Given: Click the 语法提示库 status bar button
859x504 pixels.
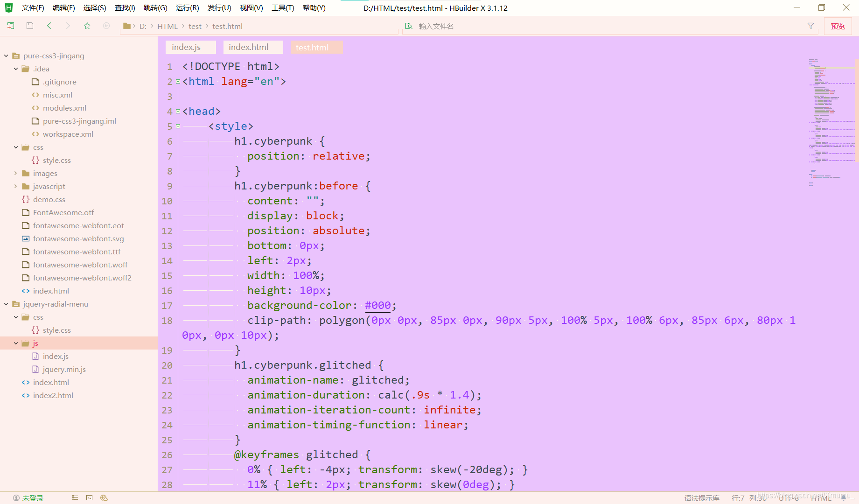Looking at the screenshot, I should 702,498.
